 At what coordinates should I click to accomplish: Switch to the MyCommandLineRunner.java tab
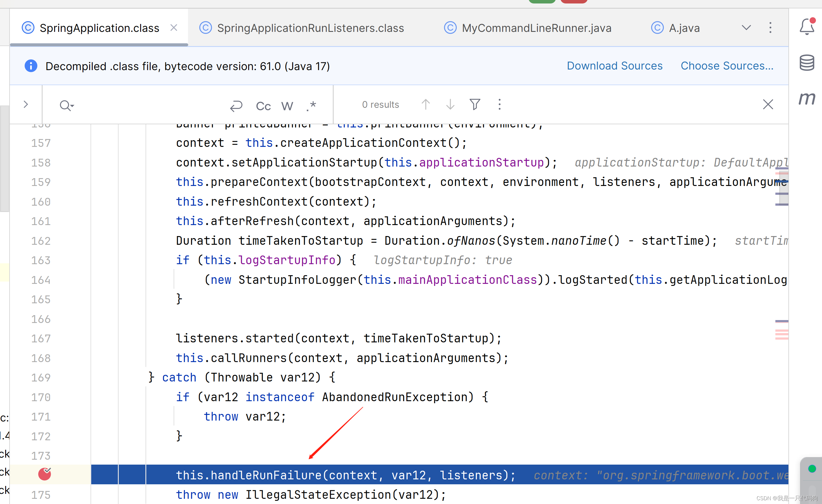tap(527, 28)
